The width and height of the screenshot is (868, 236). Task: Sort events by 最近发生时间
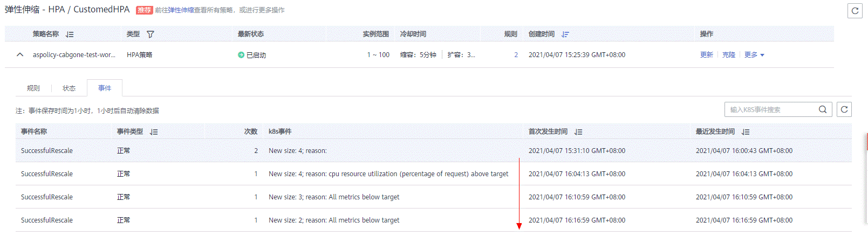click(x=746, y=132)
